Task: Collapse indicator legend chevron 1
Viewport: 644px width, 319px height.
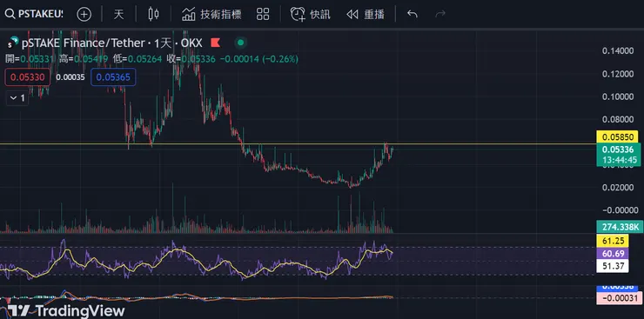Action: (x=17, y=98)
